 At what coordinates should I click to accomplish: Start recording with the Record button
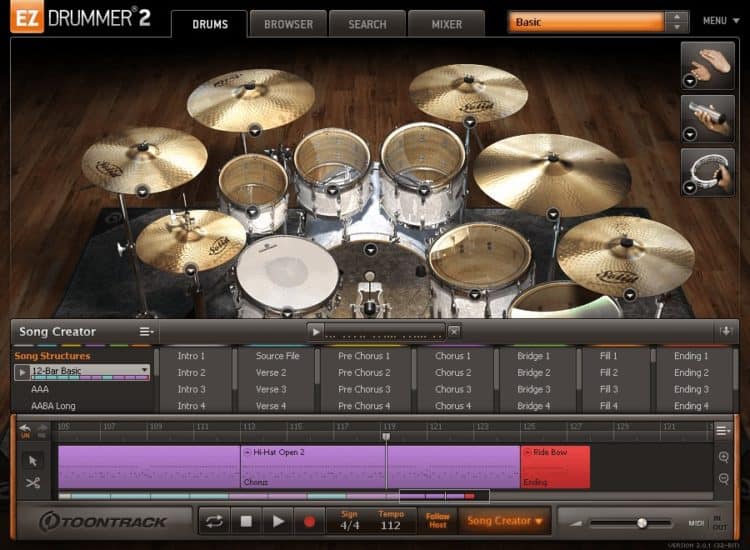pyautogui.click(x=309, y=521)
